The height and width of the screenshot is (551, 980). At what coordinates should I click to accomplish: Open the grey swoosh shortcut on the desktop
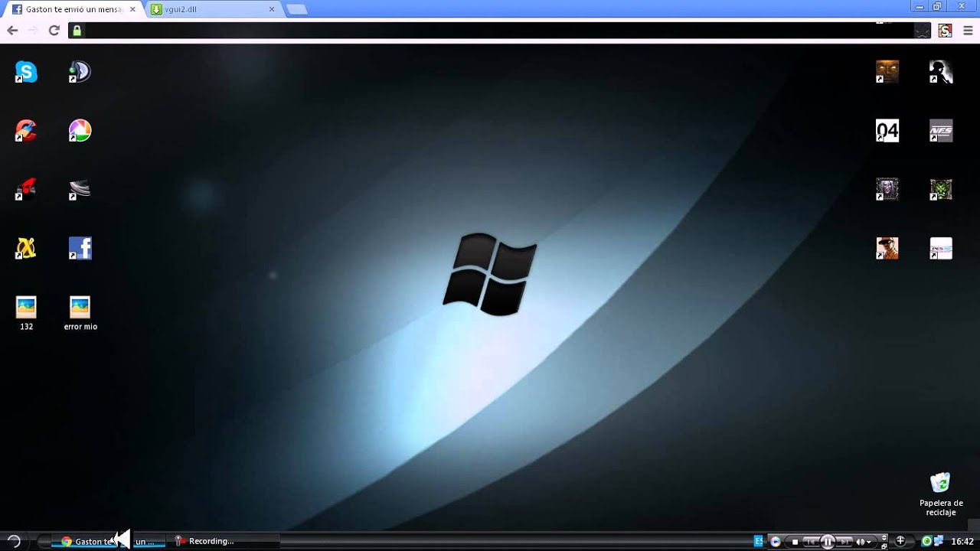80,189
